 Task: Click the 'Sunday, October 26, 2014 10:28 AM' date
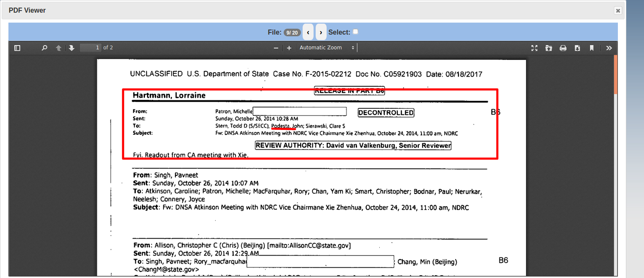[257, 119]
